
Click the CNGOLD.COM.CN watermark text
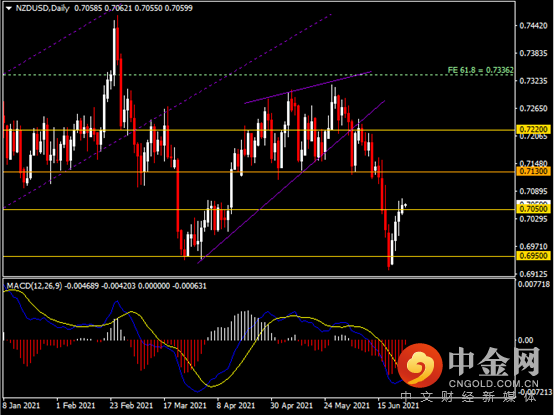(494, 384)
